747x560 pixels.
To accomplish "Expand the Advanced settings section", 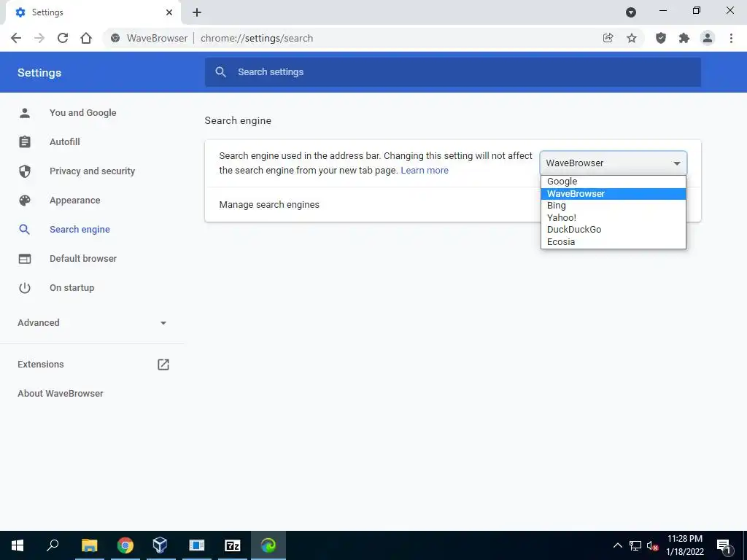I will [x=93, y=323].
